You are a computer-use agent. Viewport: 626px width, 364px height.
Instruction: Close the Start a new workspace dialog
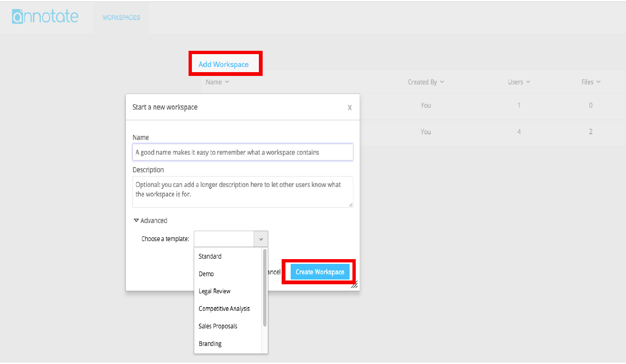tap(350, 108)
